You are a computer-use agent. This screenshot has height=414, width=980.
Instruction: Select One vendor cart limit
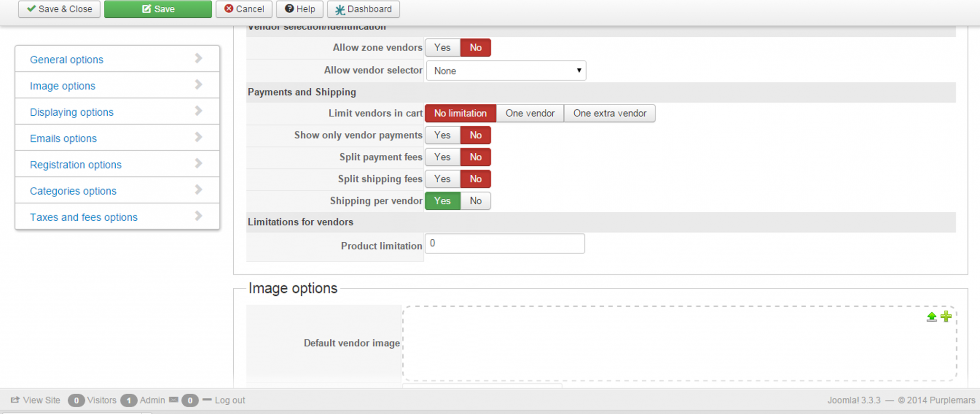(x=530, y=113)
